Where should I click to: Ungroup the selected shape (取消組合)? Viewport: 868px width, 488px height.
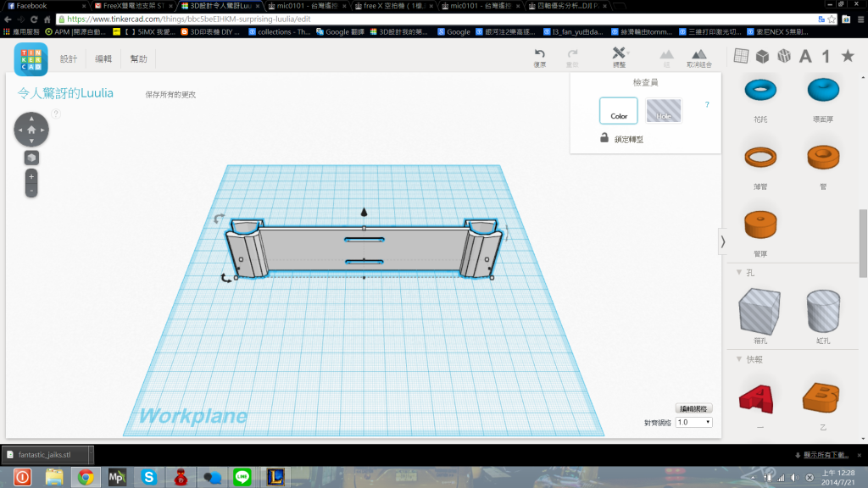coord(699,58)
